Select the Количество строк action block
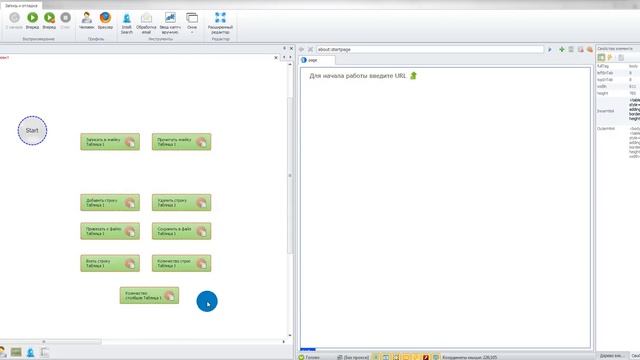 coord(181,263)
